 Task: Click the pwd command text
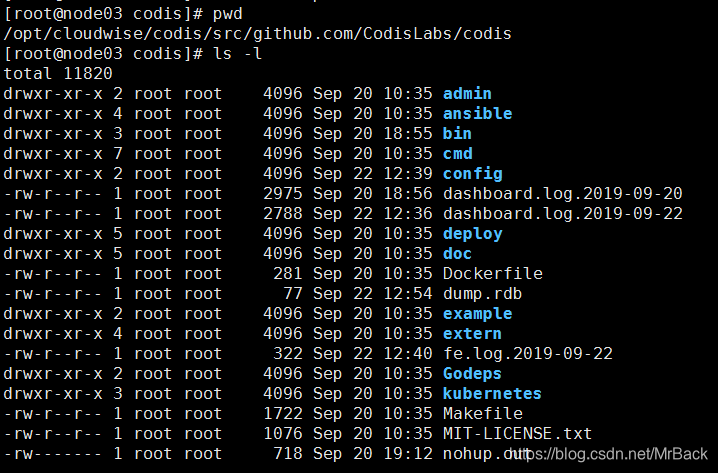228,14
